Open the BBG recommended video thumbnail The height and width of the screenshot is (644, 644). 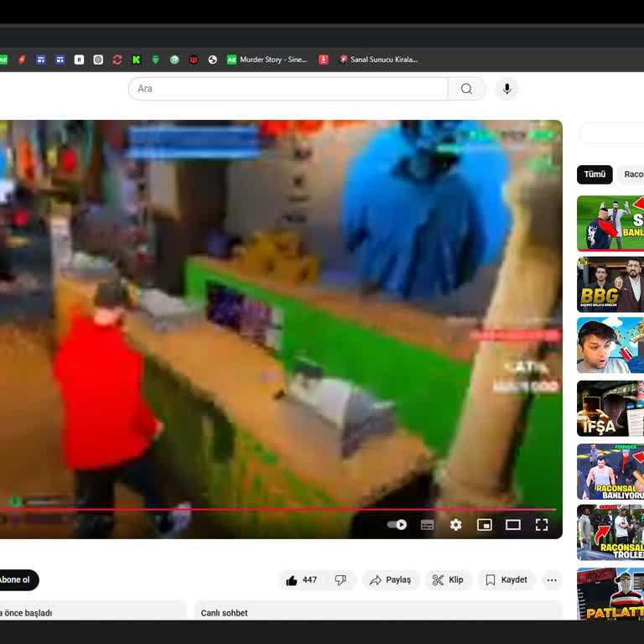click(x=610, y=284)
